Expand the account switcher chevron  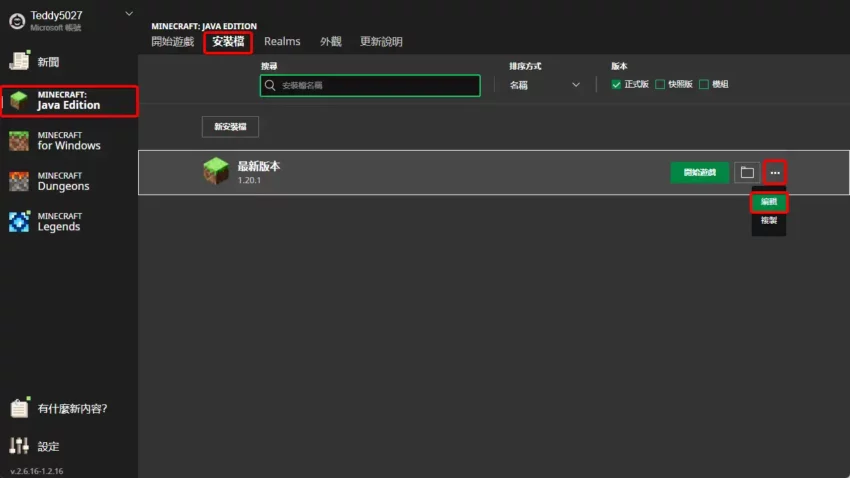click(129, 14)
